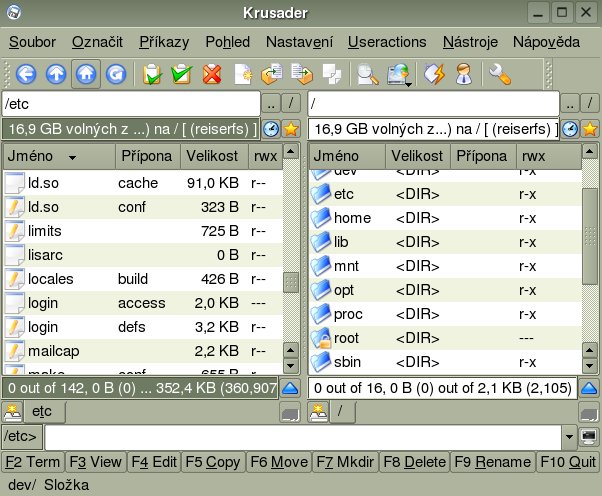Open the Soubor menu
The width and height of the screenshot is (602, 496).
point(32,42)
